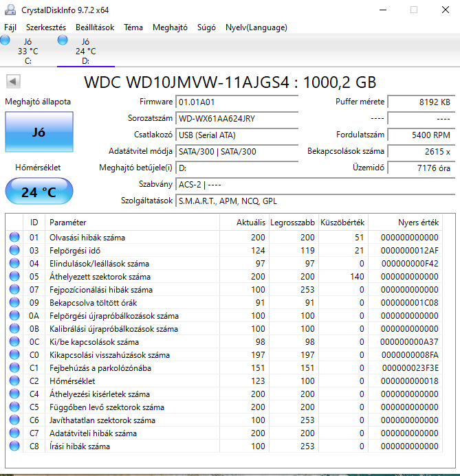Click the Paraméter column header

[132, 223]
